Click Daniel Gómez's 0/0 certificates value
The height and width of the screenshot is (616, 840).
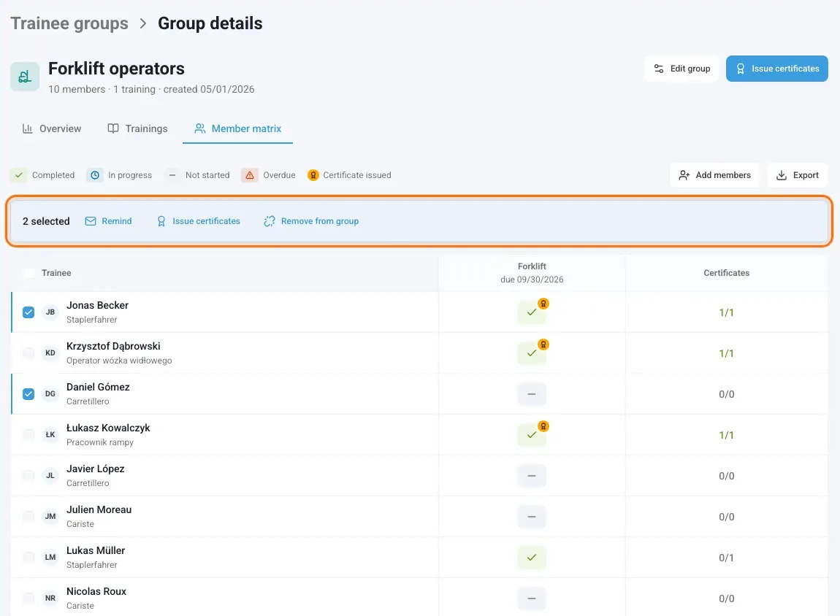tap(727, 394)
